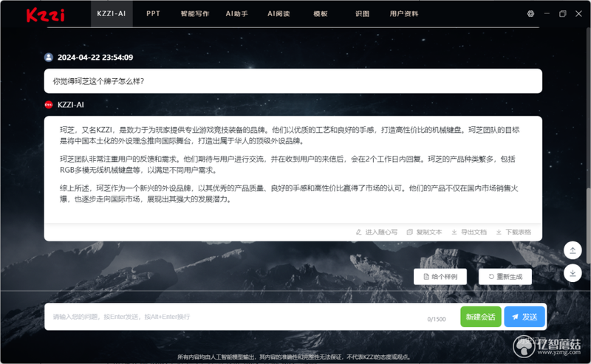Go to the AI助手 tab
The height and width of the screenshot is (364, 591).
(x=236, y=13)
